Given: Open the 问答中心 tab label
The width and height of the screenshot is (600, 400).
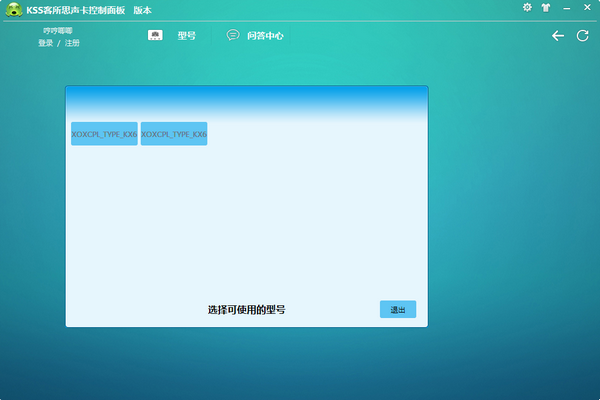Looking at the screenshot, I should [265, 36].
